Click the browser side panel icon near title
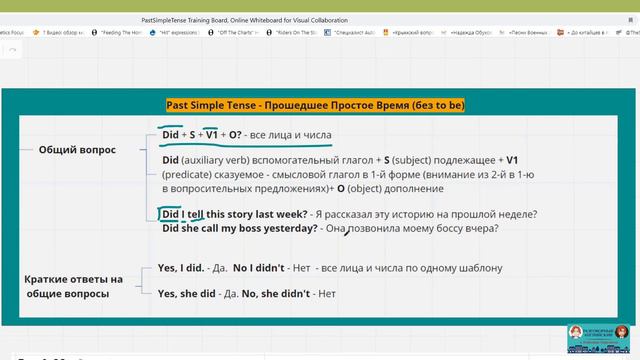 [x=631, y=20]
